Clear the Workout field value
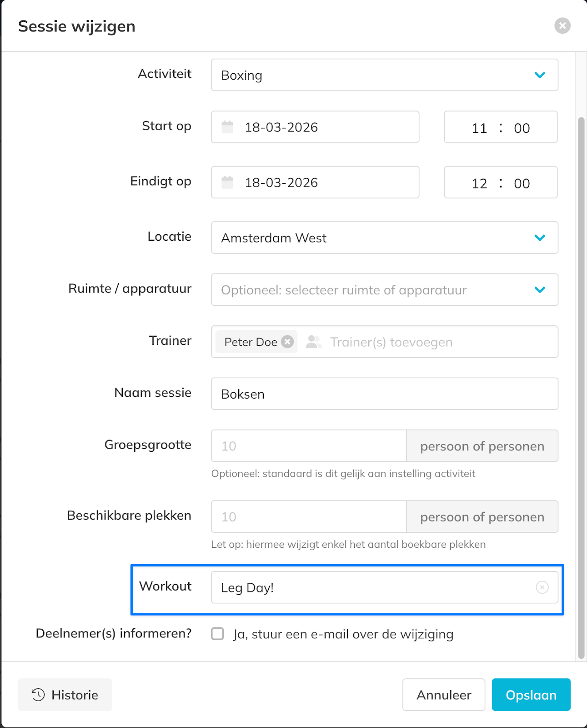 (542, 587)
